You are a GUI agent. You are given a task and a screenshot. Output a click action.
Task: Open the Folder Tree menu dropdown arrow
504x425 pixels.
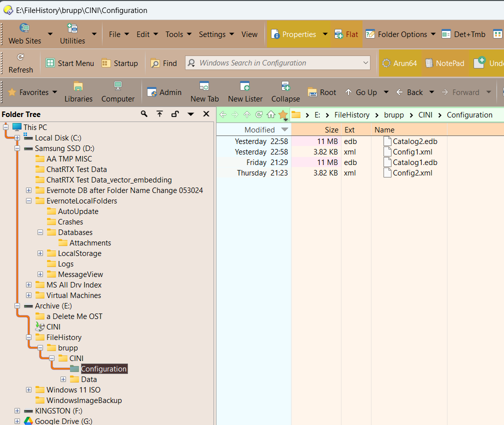click(x=190, y=114)
